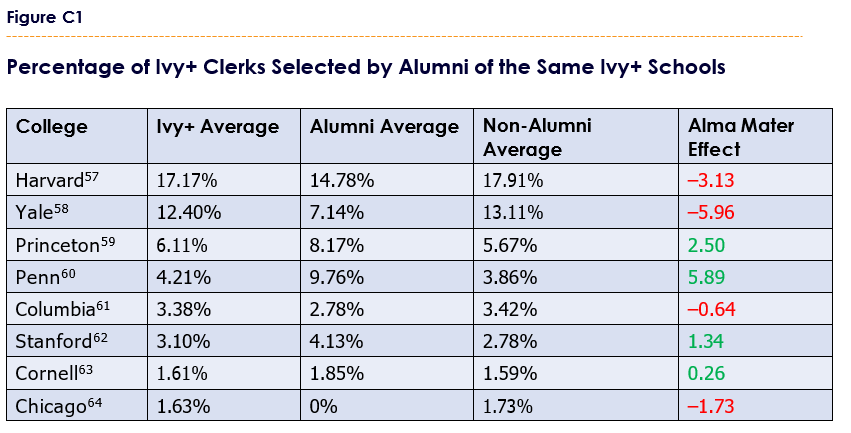The width and height of the screenshot is (851, 433).
Task: Click Harvard's –3.13 effect value
Action: click(x=711, y=180)
